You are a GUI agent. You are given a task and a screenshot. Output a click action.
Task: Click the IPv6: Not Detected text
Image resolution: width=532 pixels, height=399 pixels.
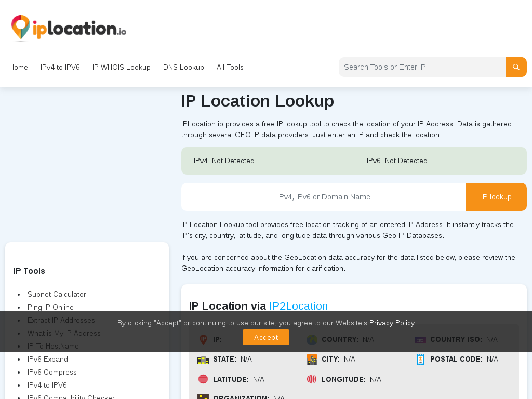397,161
